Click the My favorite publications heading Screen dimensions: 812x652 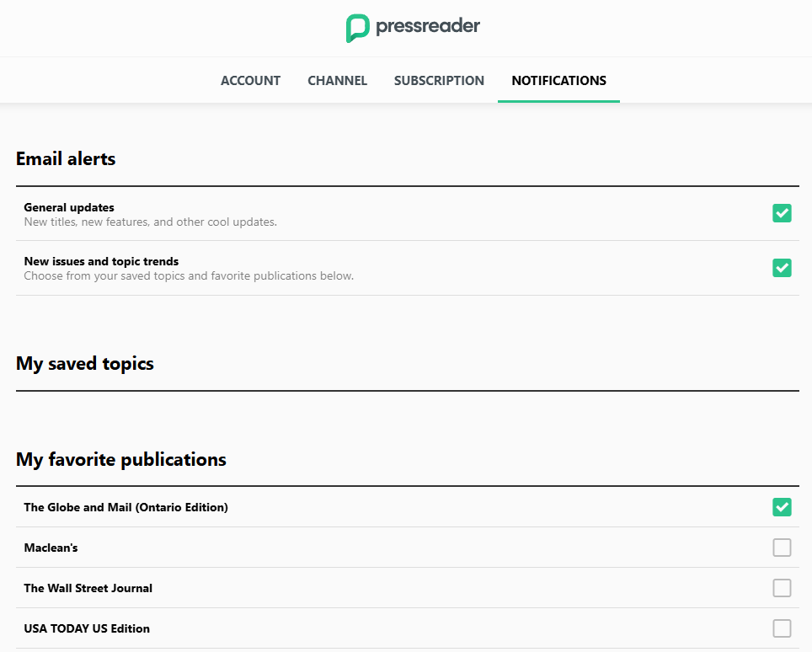[120, 459]
